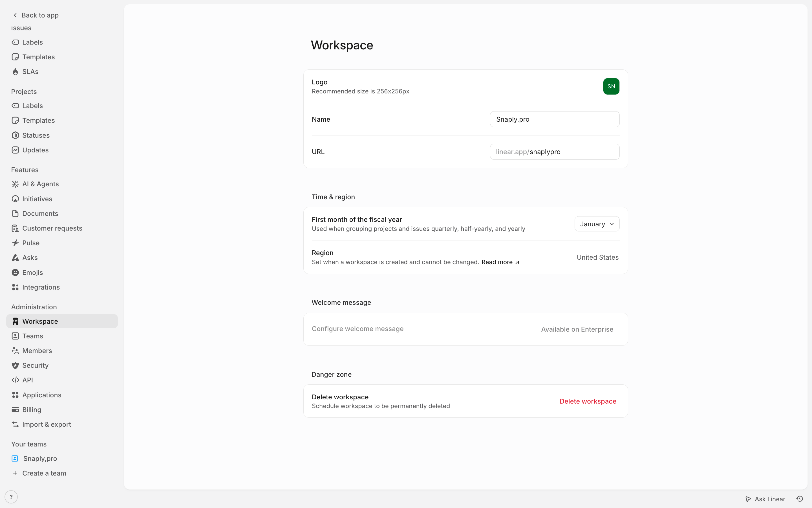812x508 pixels.
Task: Open Asks icon
Action: [x=15, y=258]
